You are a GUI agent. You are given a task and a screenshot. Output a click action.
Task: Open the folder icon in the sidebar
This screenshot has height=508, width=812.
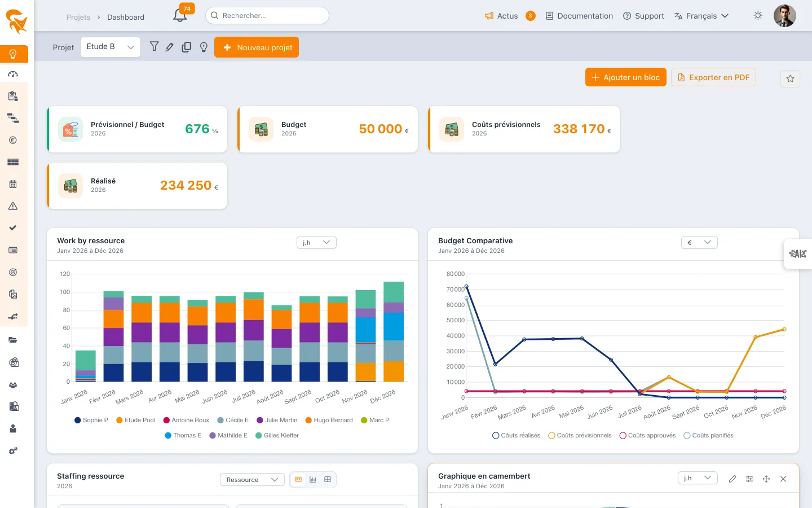click(13, 340)
